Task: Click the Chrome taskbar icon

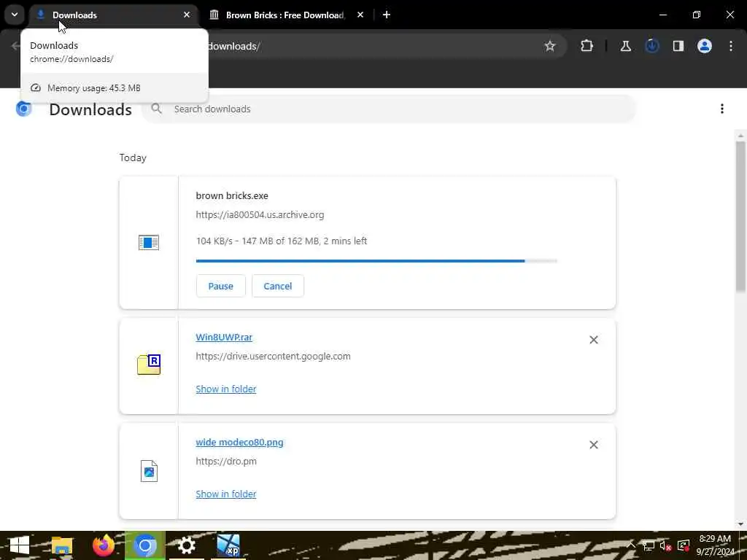Action: point(145,545)
